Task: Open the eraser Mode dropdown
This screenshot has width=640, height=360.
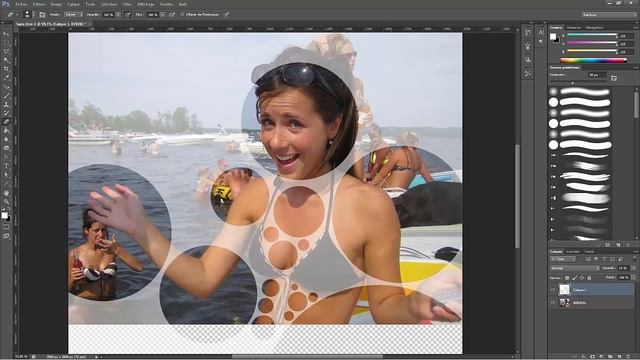Action: [x=73, y=15]
